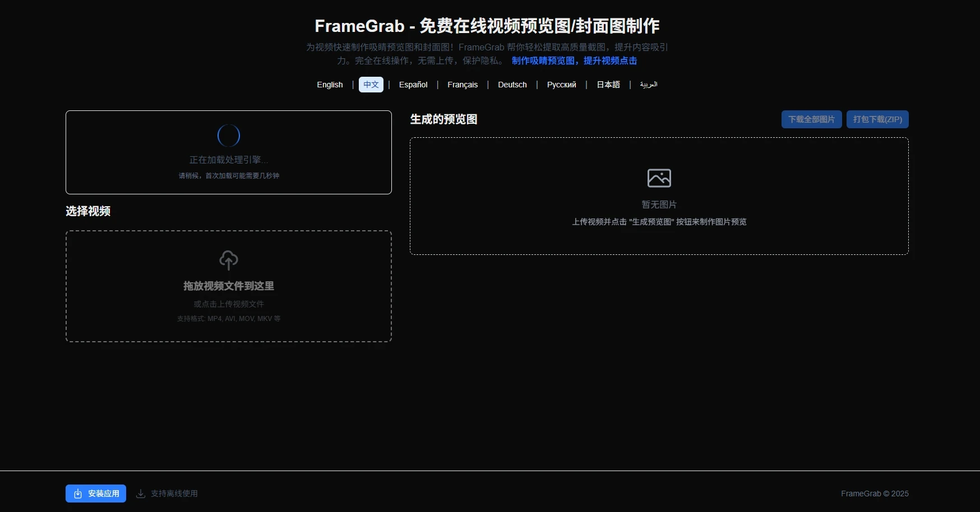Image resolution: width=980 pixels, height=512 pixels.
Task: Switch language to Español
Action: click(x=413, y=85)
